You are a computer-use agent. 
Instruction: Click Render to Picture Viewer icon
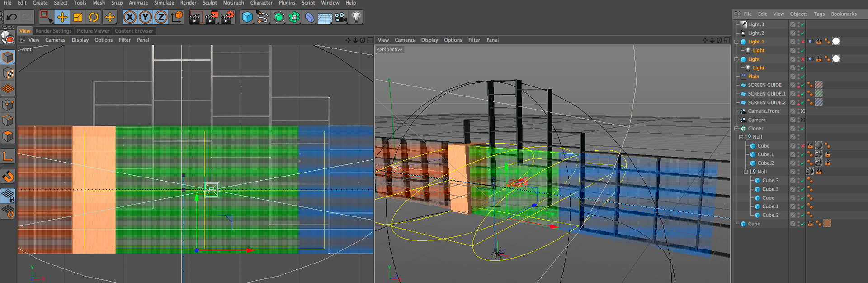(x=211, y=17)
